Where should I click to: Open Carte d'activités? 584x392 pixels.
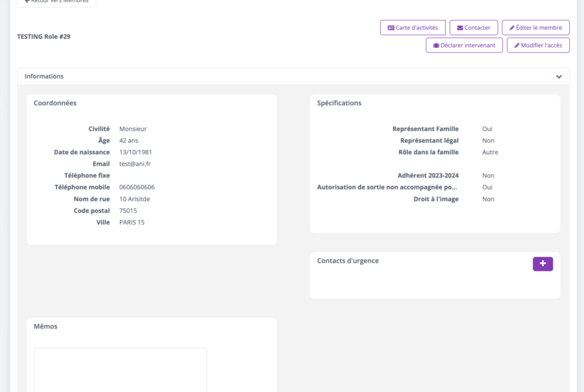point(413,27)
